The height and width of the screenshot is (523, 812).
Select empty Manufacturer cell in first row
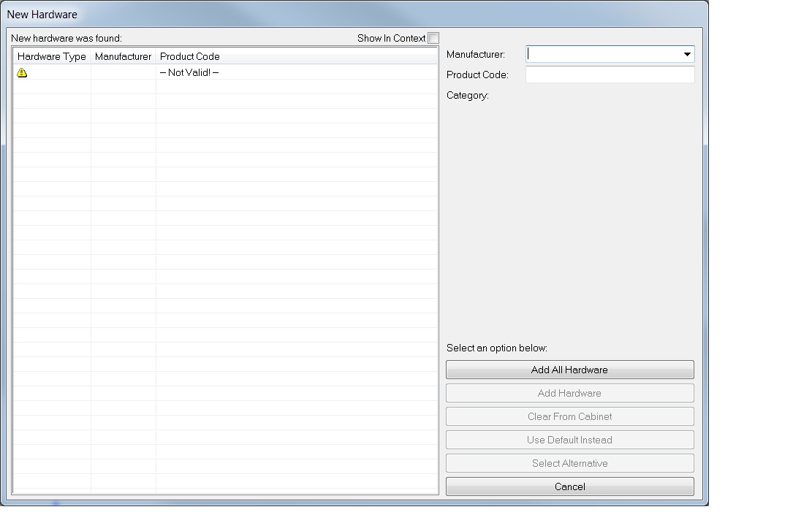[x=123, y=72]
